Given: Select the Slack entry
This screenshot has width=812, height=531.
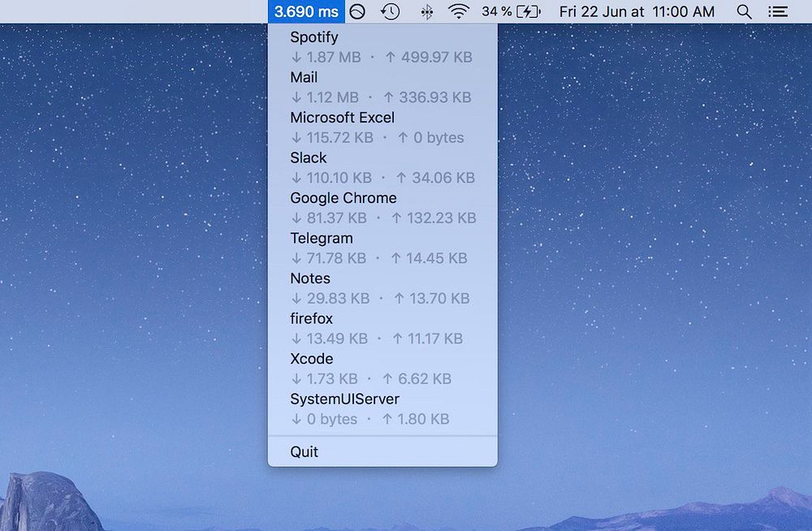Looking at the screenshot, I should 308,158.
